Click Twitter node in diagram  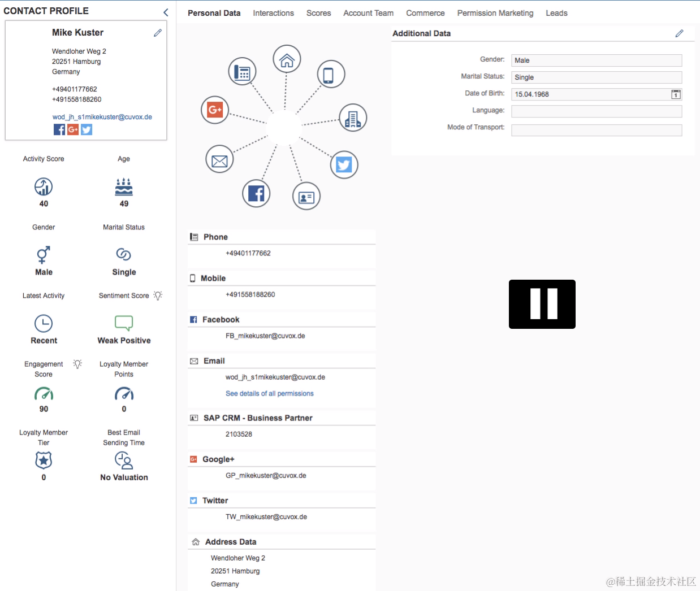point(344,164)
